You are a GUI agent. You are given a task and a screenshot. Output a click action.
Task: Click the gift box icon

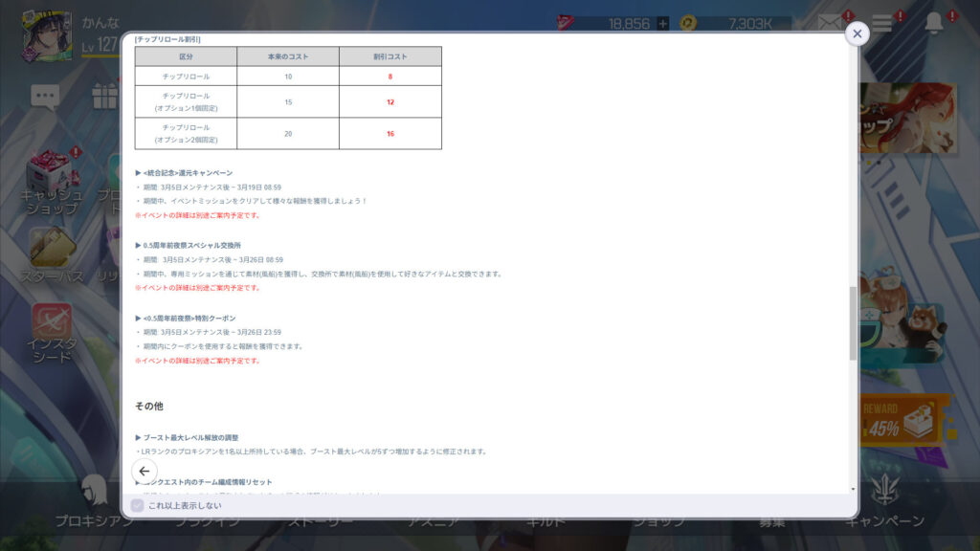[105, 96]
